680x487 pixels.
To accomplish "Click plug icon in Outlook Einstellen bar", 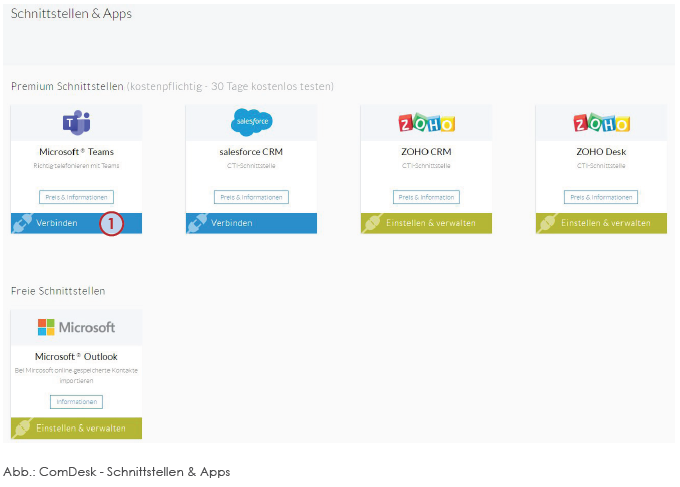I will [22, 428].
